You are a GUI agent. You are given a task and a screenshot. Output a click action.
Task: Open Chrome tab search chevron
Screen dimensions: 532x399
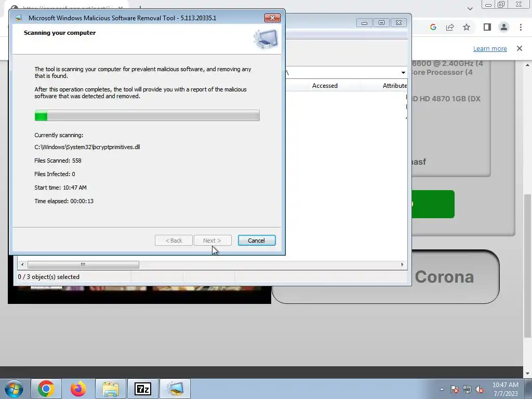pos(470,8)
